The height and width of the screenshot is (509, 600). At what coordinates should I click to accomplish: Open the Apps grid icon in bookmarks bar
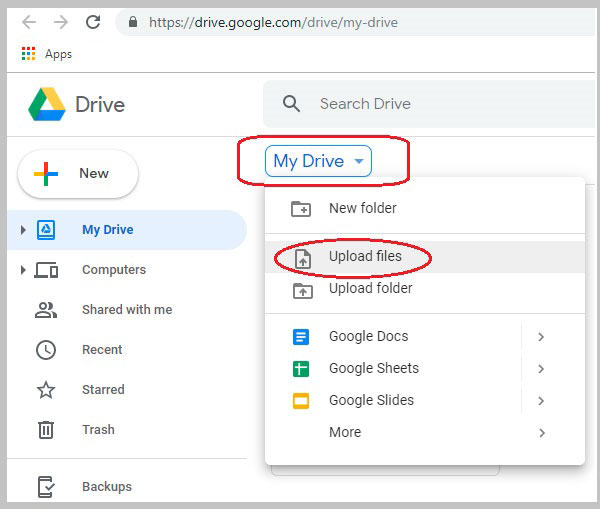(28, 54)
